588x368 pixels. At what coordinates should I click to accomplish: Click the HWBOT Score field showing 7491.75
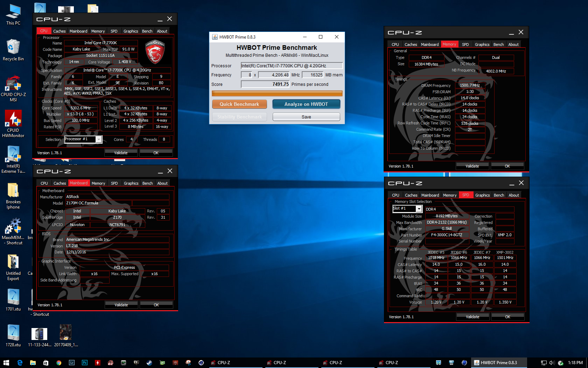pyautogui.click(x=265, y=84)
